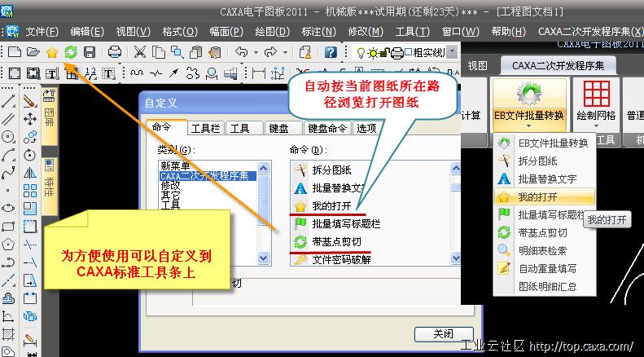Select 修改 in the category list
The height and width of the screenshot is (357, 644).
170,186
